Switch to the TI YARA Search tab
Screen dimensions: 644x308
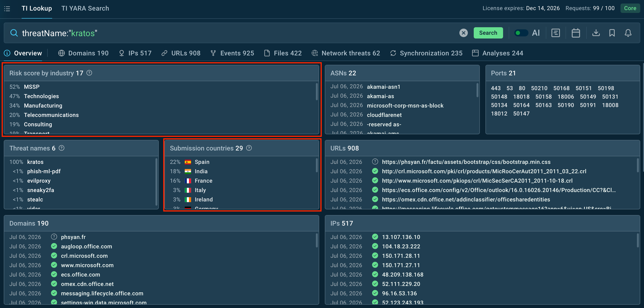85,8
